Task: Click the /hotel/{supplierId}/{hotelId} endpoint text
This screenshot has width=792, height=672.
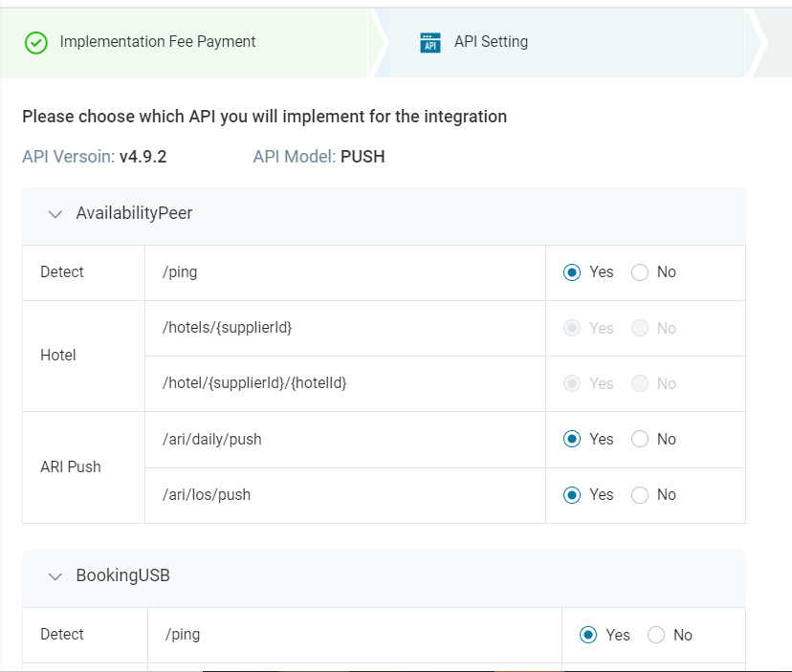Action: [x=254, y=383]
